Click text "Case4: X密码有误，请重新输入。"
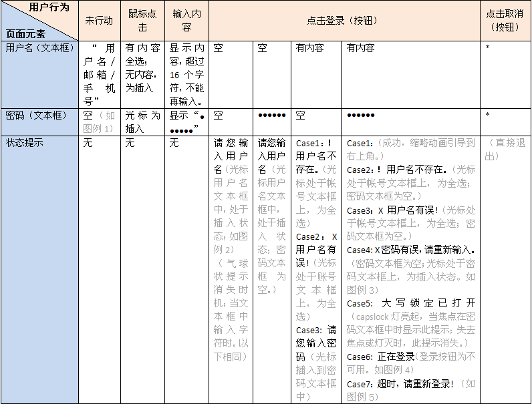The height and width of the screenshot is (404, 532). (x=410, y=250)
